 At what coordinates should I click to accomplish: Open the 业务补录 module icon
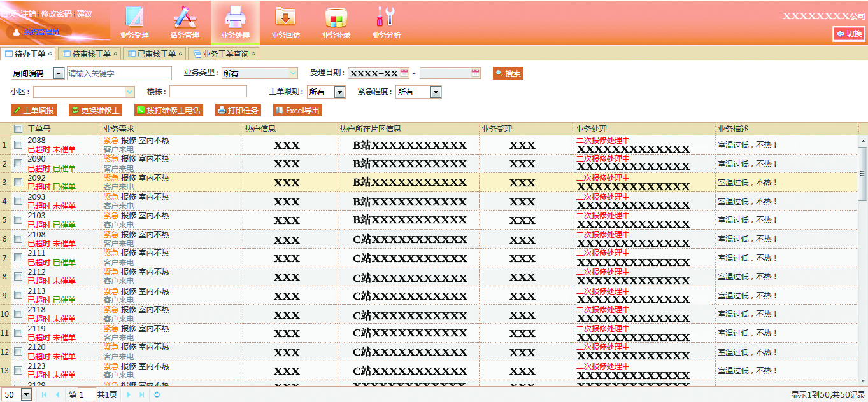tap(336, 18)
